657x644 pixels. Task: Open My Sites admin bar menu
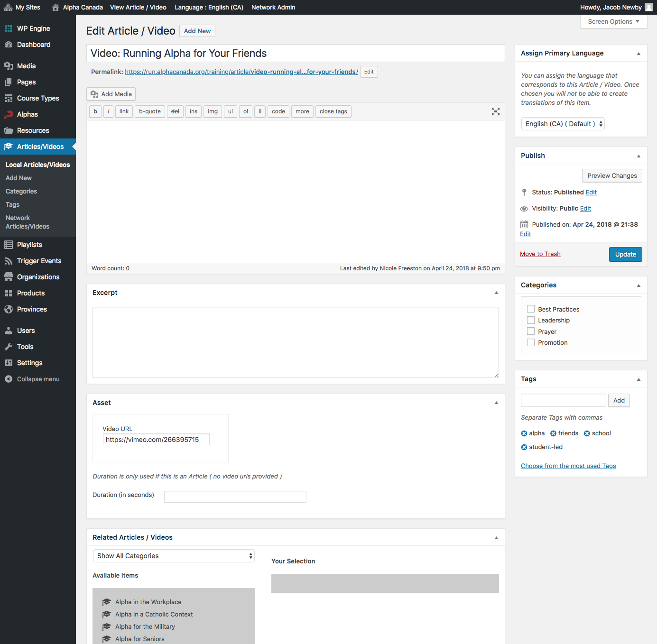22,7
